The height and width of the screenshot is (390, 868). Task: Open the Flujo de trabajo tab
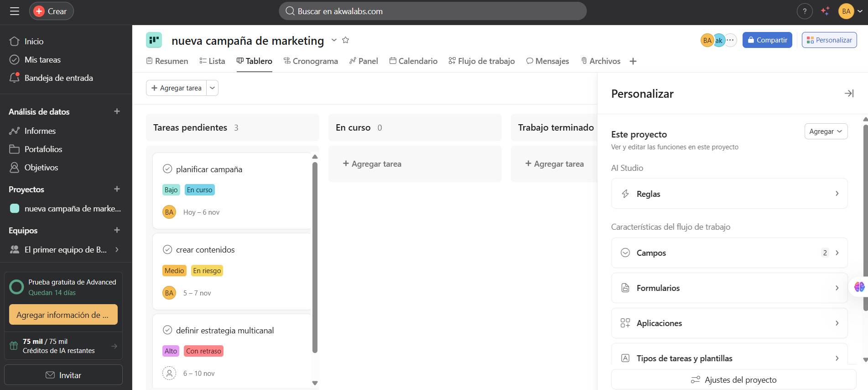point(482,61)
